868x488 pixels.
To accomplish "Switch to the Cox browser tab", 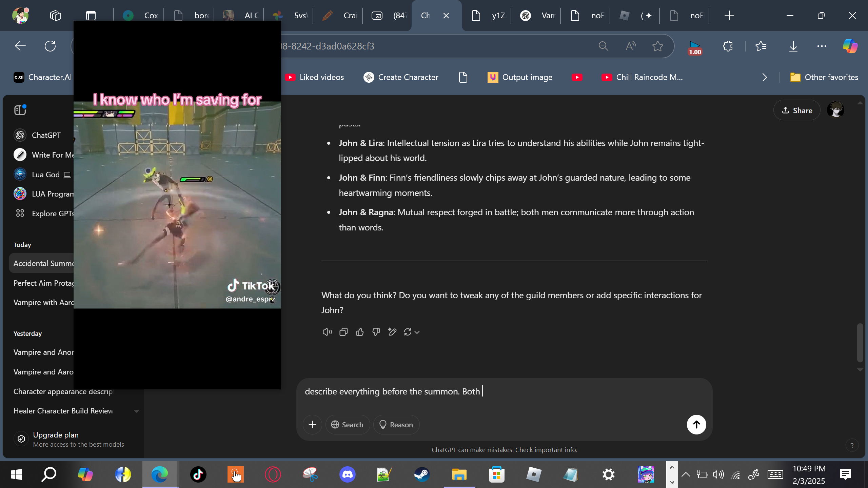I will pos(140,16).
